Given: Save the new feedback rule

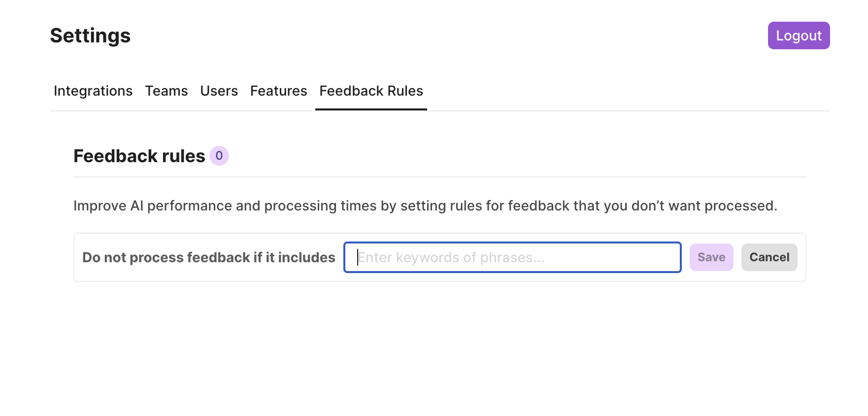Looking at the screenshot, I should (x=711, y=257).
